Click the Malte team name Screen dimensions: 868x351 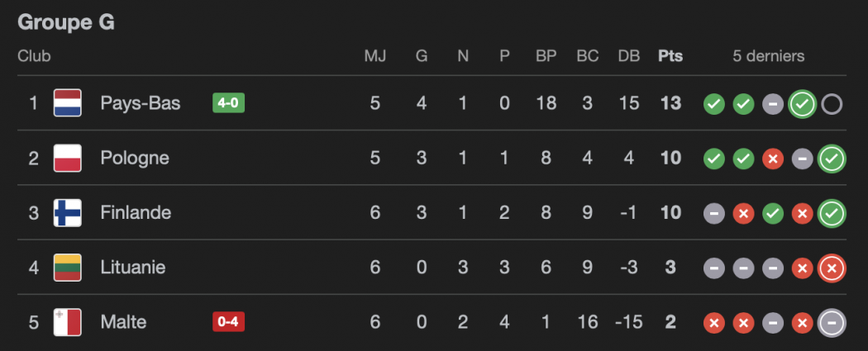click(123, 322)
